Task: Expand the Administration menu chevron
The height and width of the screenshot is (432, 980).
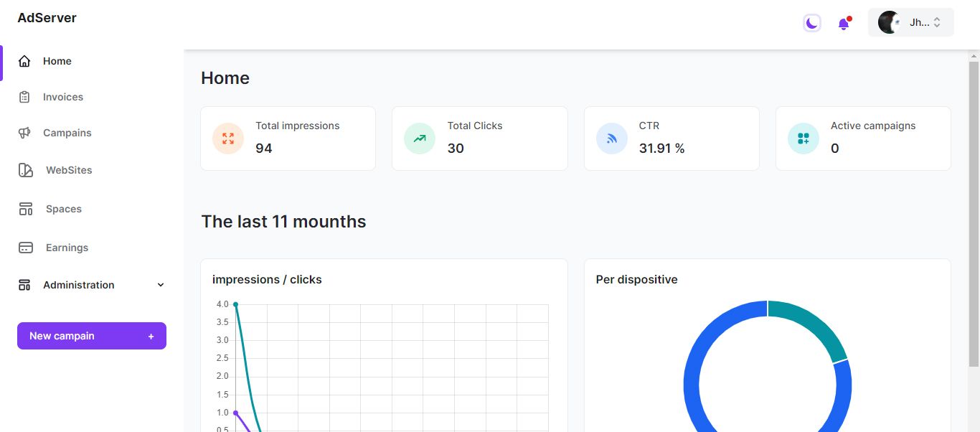Action: (161, 285)
